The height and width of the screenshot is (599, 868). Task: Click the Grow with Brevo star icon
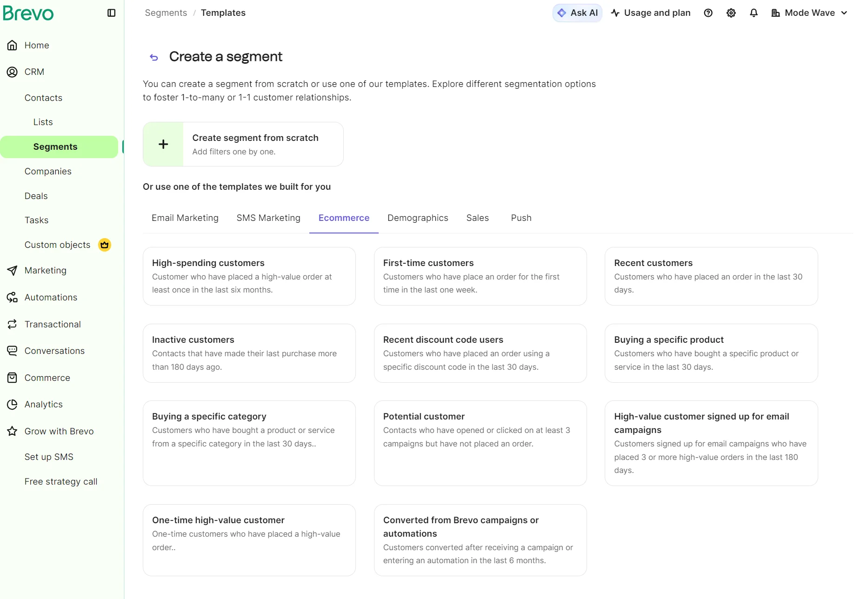coord(12,431)
